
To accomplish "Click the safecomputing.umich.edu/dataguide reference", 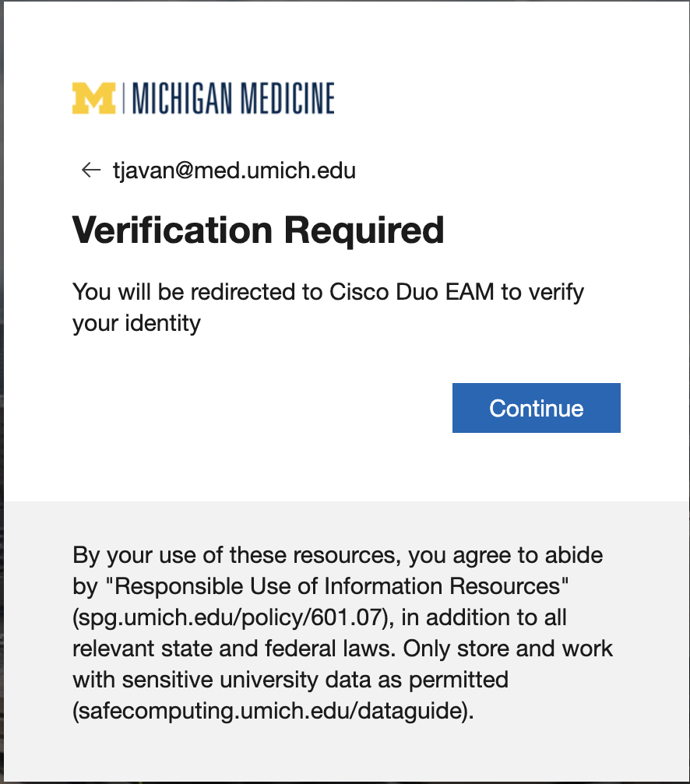I will coord(272,710).
